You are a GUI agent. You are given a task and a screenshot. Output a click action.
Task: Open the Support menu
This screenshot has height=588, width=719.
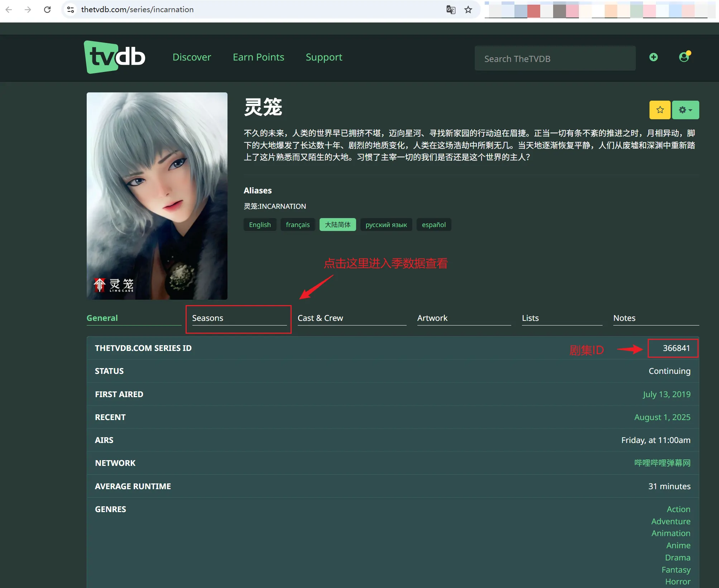point(324,57)
